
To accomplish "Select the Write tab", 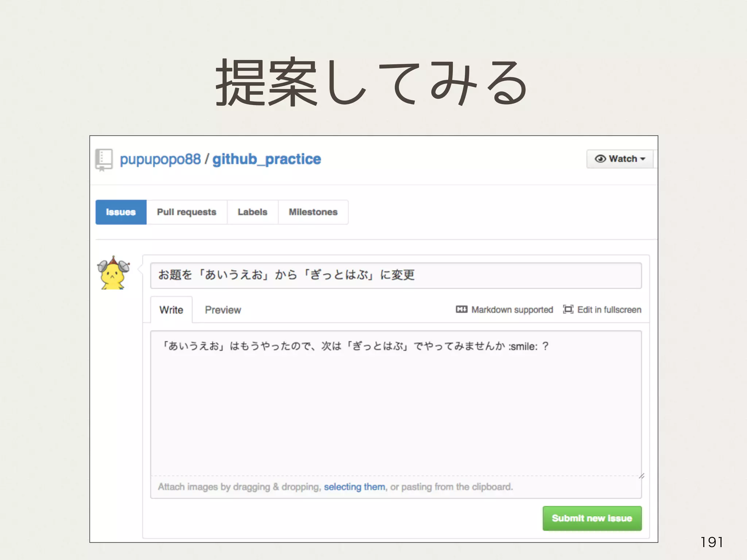I will (x=171, y=310).
